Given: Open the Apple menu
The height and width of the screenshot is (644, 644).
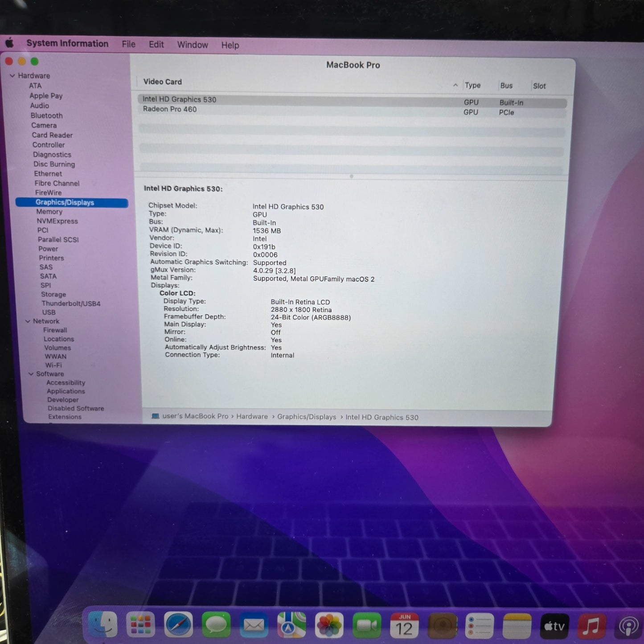Looking at the screenshot, I should pyautogui.click(x=10, y=43).
